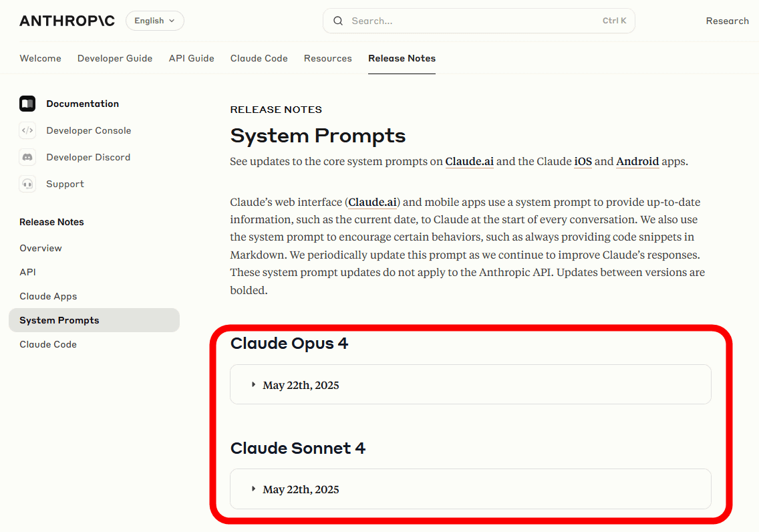
Task: Open the Developer Console code icon
Action: pyautogui.click(x=27, y=130)
